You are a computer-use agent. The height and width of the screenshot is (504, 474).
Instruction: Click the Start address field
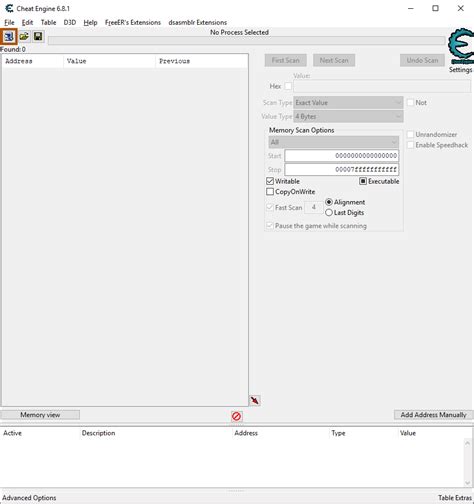(x=342, y=156)
